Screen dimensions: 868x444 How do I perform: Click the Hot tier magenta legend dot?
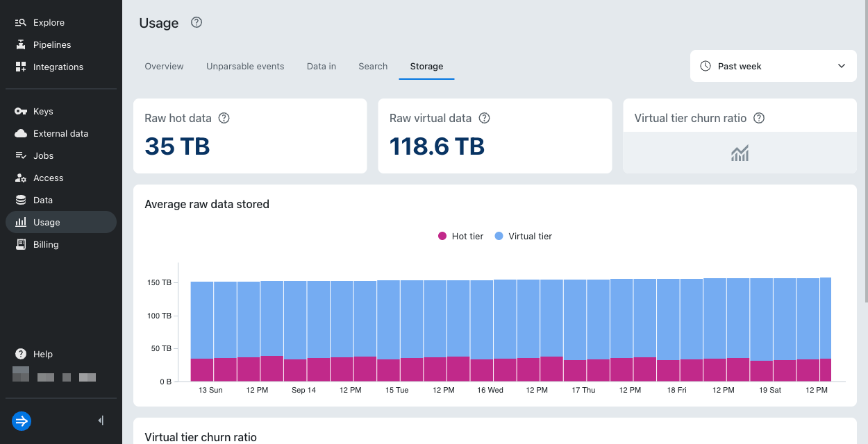click(x=442, y=236)
